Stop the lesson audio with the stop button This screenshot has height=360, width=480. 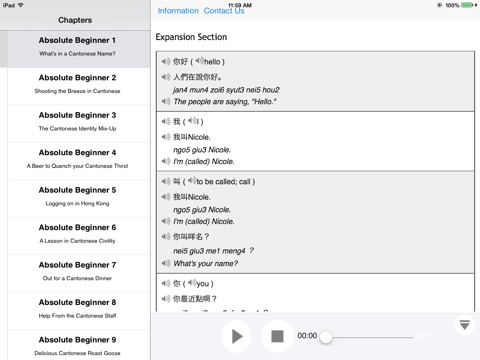277,336
